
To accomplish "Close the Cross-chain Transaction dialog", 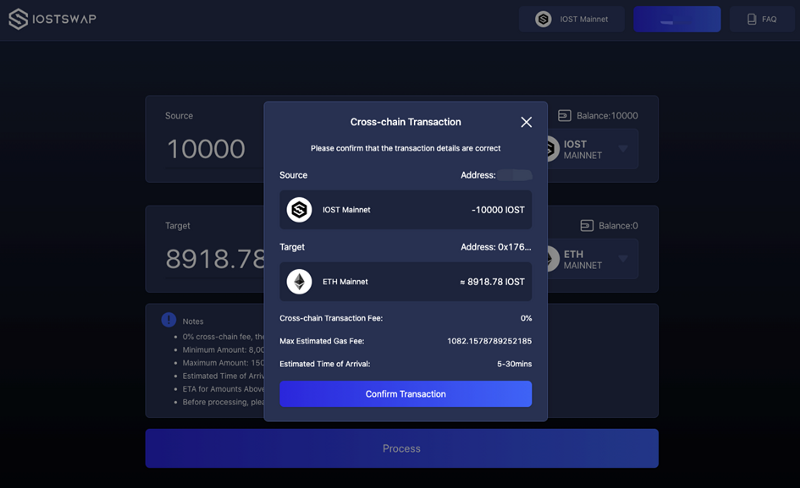I will coord(526,122).
